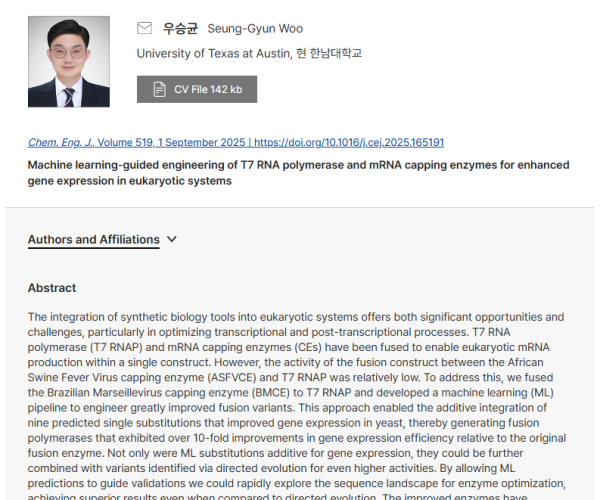
Task: Expand Authors and Affiliations chevron
Action: click(172, 239)
